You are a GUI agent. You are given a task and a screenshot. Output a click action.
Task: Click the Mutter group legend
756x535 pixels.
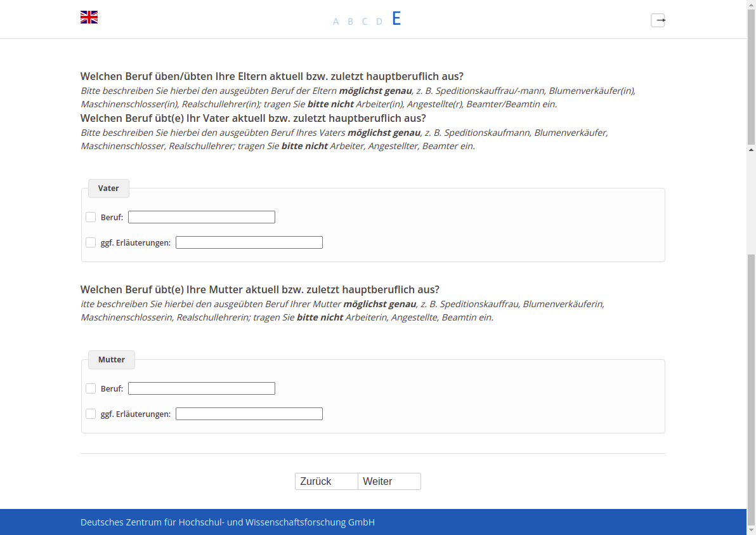click(x=112, y=359)
